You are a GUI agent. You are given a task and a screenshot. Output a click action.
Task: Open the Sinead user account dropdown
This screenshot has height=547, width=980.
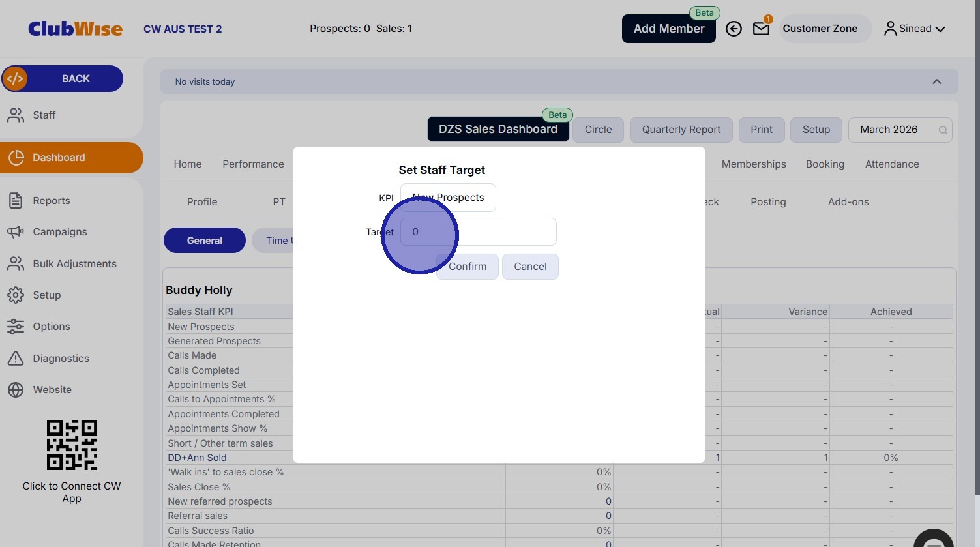pos(914,29)
